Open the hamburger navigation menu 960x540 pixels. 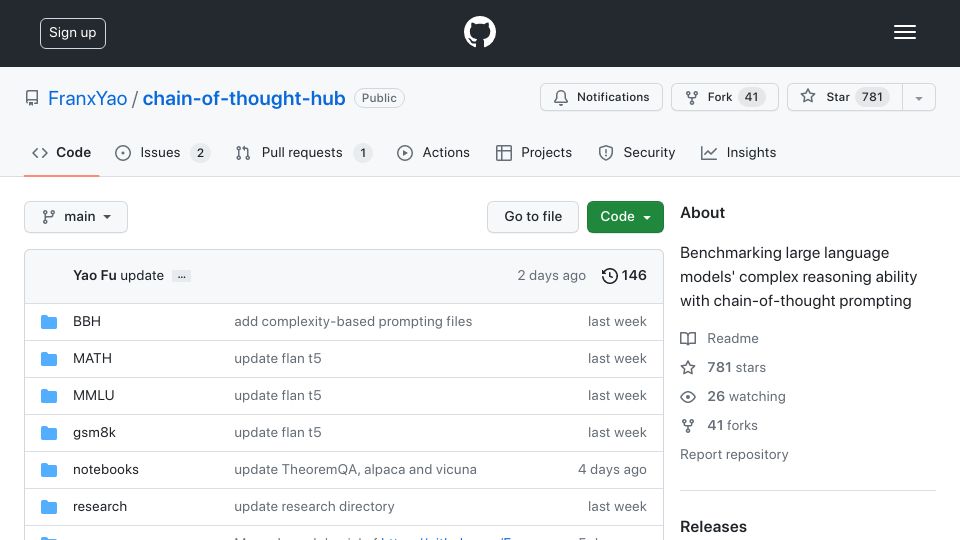[904, 32]
